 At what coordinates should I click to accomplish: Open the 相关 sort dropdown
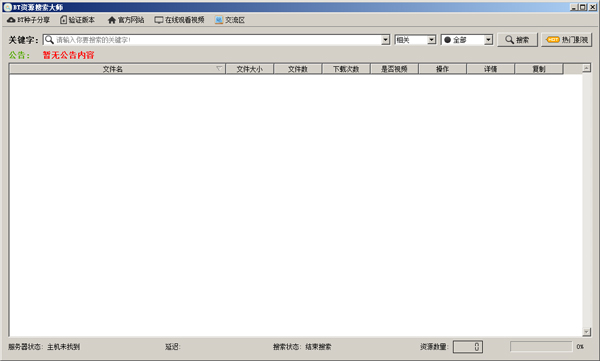[x=415, y=40]
